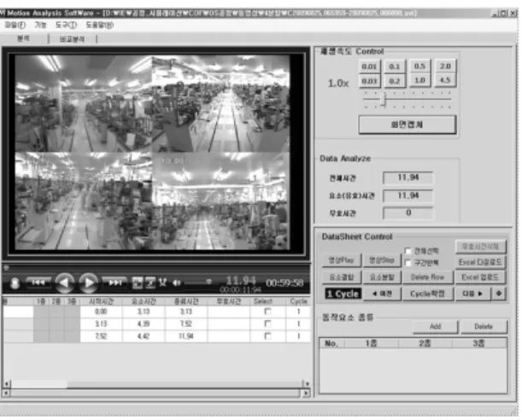Click the No. column header in element list
The width and height of the screenshot is (522, 420).
tap(331, 343)
